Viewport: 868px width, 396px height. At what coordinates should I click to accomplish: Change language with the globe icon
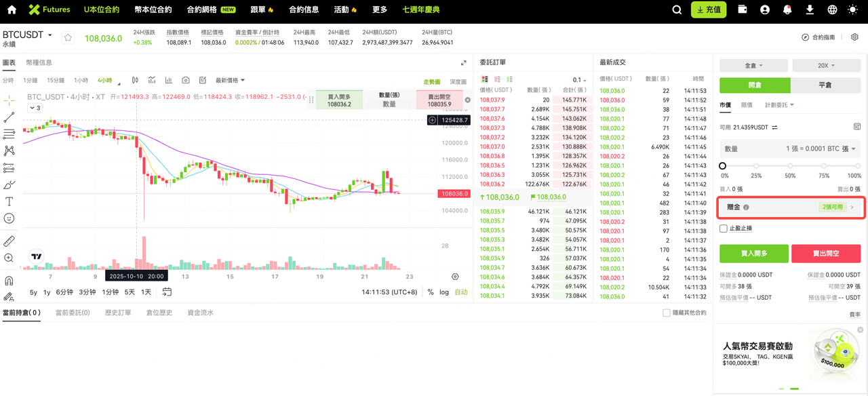click(832, 10)
